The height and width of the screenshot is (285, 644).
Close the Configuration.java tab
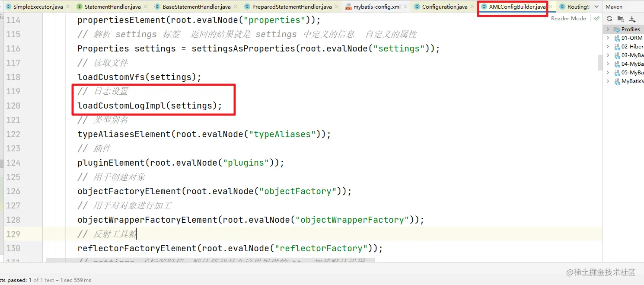tap(472, 7)
